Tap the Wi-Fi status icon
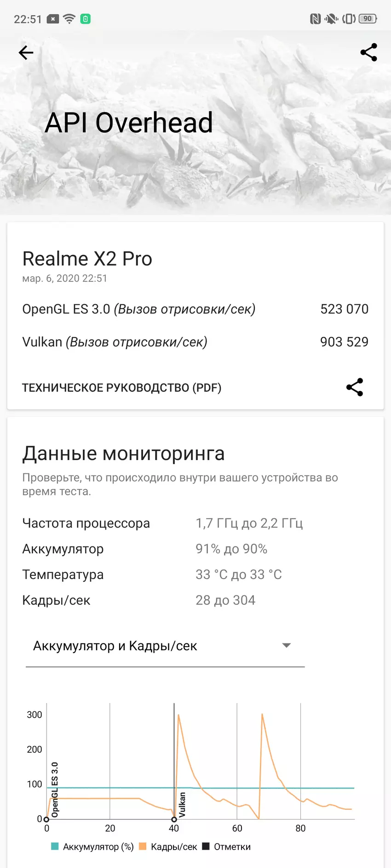The height and width of the screenshot is (868, 391). (x=69, y=19)
